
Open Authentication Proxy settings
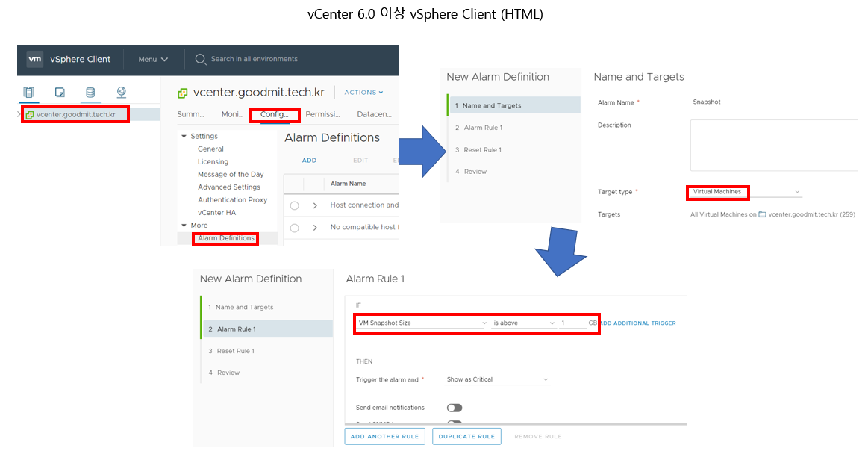[233, 200]
